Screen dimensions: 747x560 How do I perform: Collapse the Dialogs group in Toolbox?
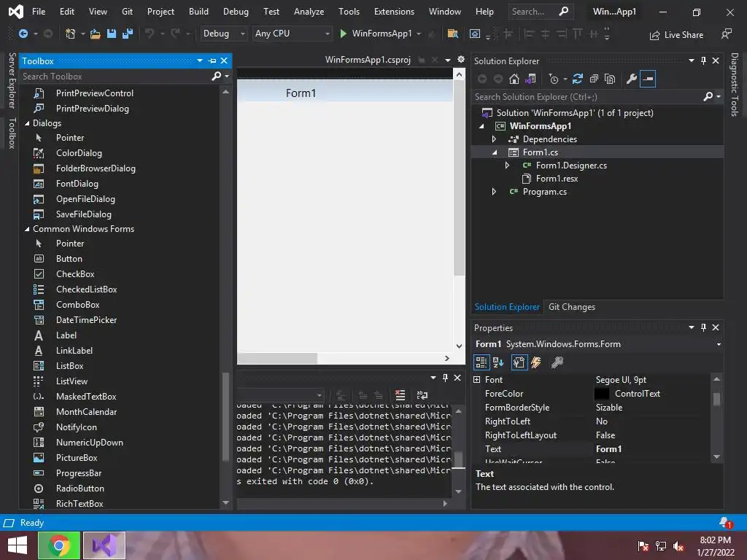pos(27,123)
